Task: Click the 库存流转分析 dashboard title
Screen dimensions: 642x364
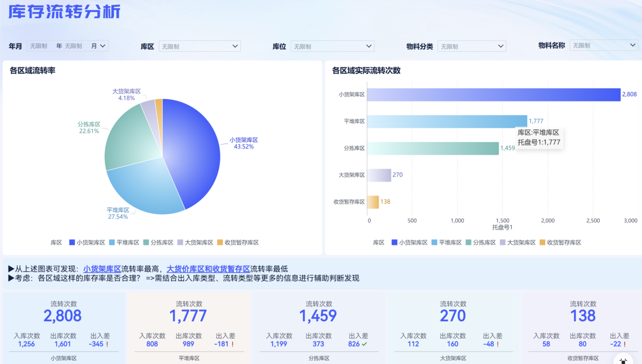Action: (x=64, y=12)
